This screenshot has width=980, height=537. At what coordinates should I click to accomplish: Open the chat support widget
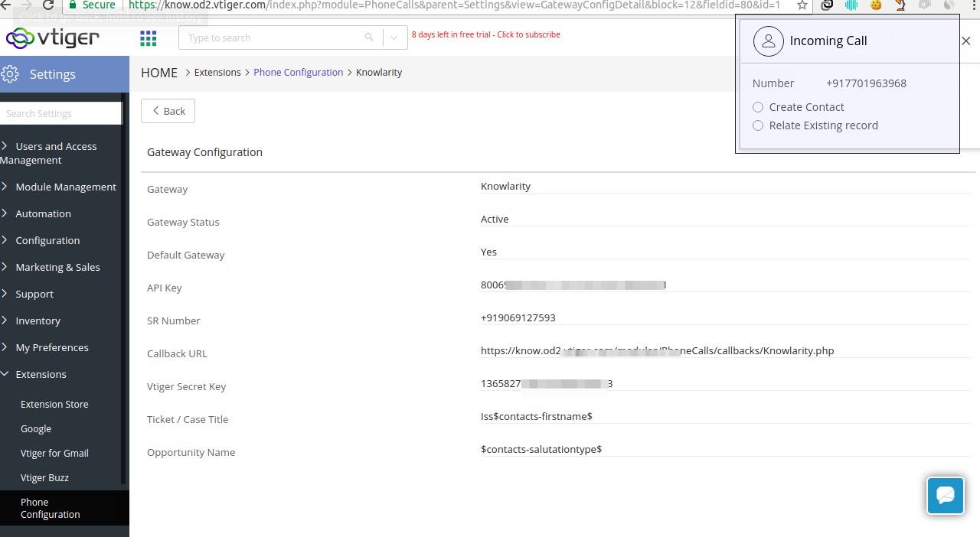point(946,496)
